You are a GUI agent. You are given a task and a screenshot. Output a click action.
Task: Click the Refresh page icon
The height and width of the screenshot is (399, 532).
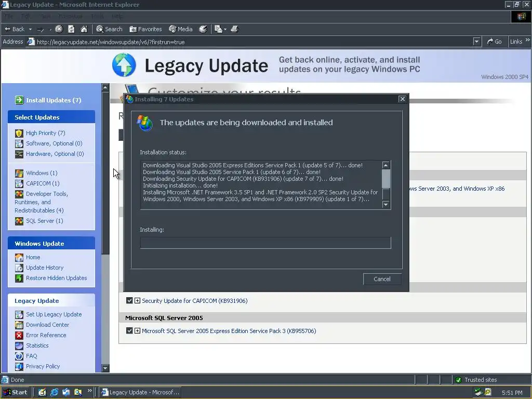[x=71, y=29]
